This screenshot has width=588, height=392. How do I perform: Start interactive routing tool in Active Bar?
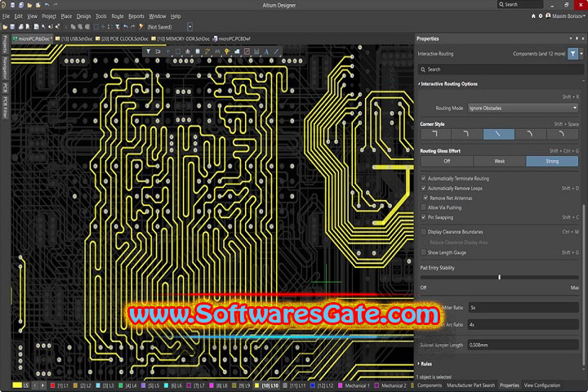(207, 51)
